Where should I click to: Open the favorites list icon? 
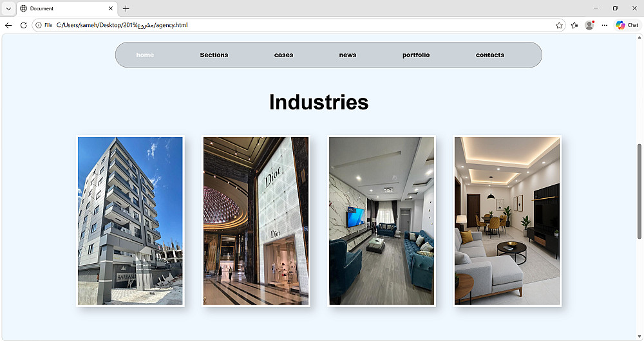(x=574, y=25)
